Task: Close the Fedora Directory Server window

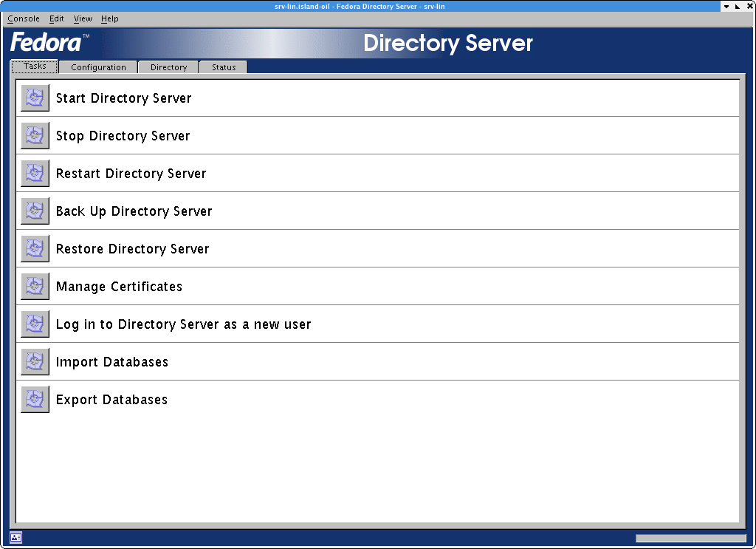Action: [750, 6]
